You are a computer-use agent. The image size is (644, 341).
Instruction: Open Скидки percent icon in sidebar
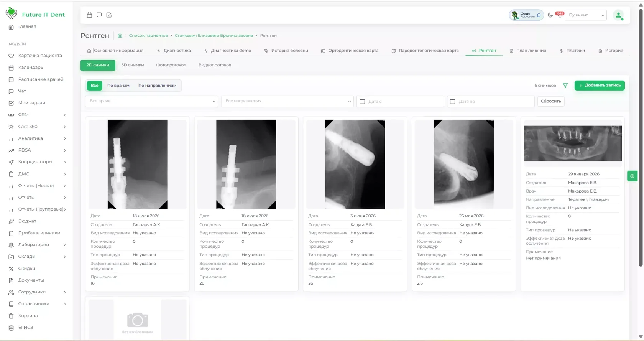(11, 269)
